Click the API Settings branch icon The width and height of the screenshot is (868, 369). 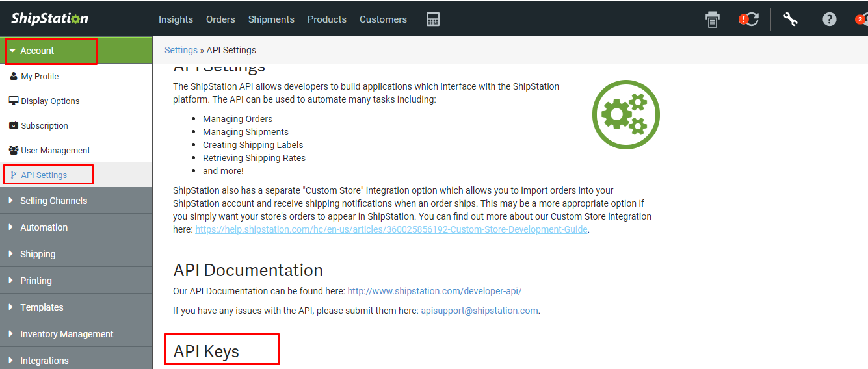(x=14, y=175)
